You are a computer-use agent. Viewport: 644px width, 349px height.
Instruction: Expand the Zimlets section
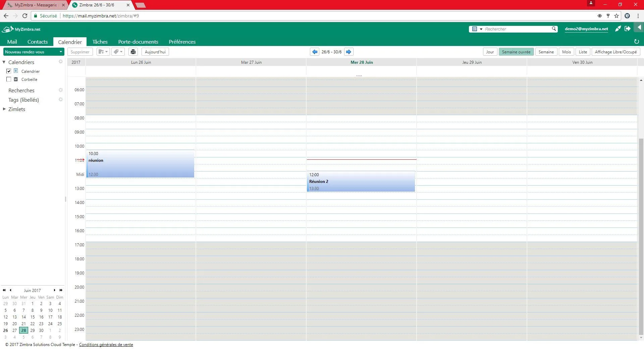(x=4, y=109)
